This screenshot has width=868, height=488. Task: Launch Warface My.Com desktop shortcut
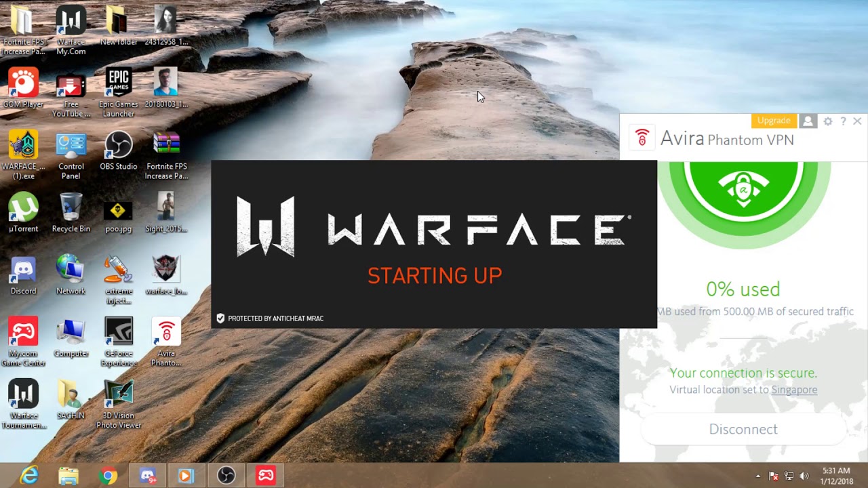(71, 30)
